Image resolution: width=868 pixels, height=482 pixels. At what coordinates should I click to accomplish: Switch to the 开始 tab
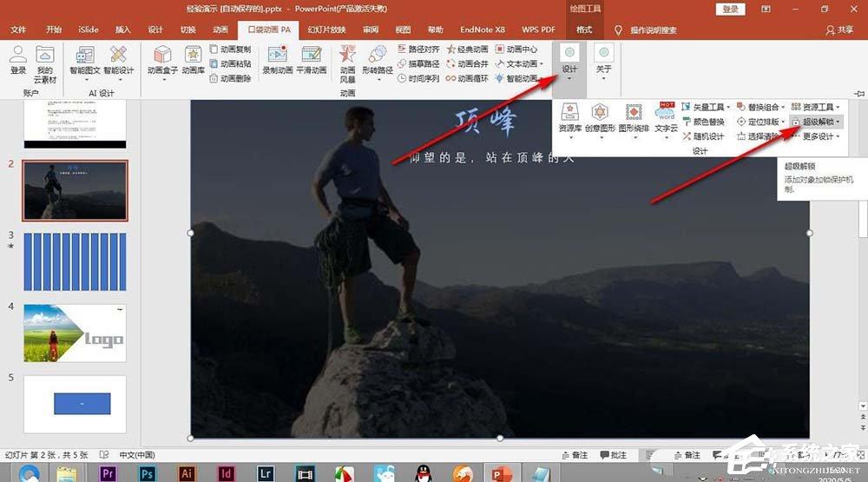point(54,30)
